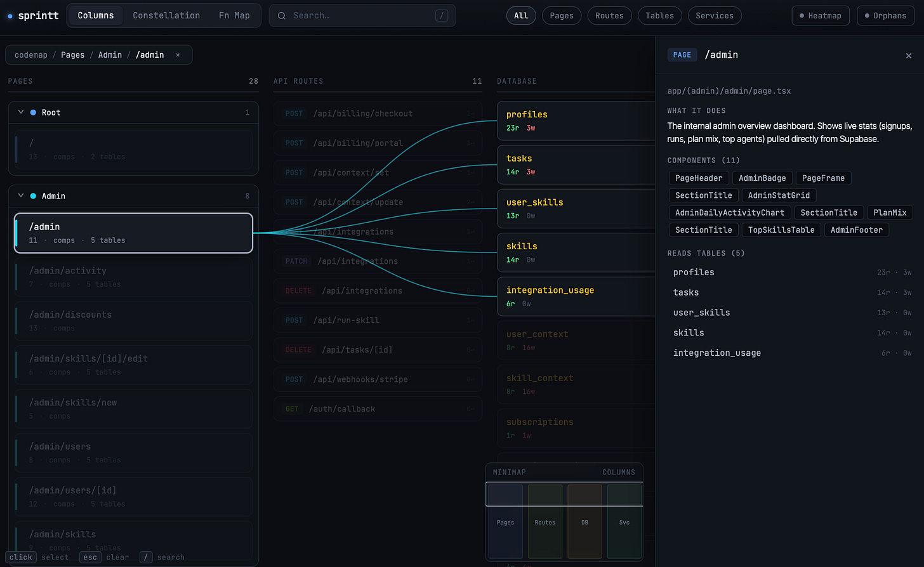The height and width of the screenshot is (567, 924).
Task: Select the POST /api/run-skill route
Action: (x=378, y=320)
